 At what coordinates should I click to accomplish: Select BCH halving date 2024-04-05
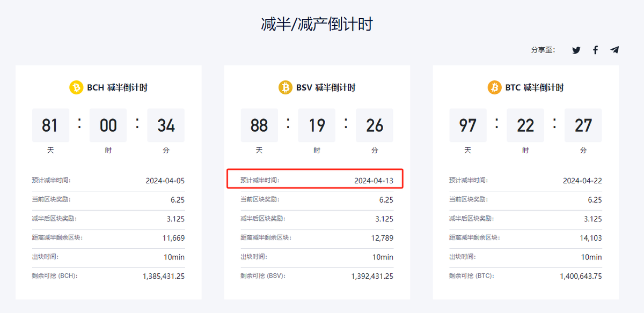point(165,181)
